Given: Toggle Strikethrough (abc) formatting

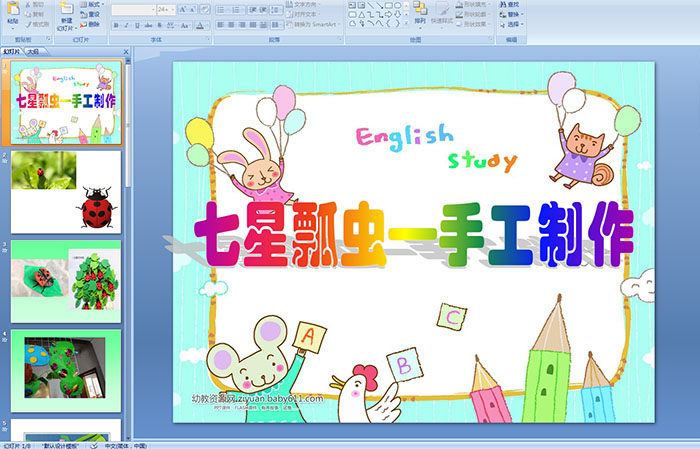Looking at the screenshot, I should point(148,25).
